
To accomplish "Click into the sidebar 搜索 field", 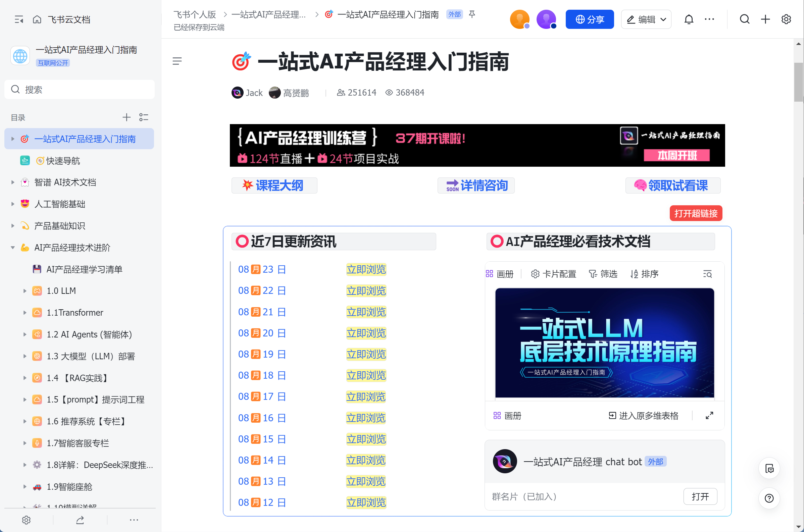I will [x=80, y=90].
